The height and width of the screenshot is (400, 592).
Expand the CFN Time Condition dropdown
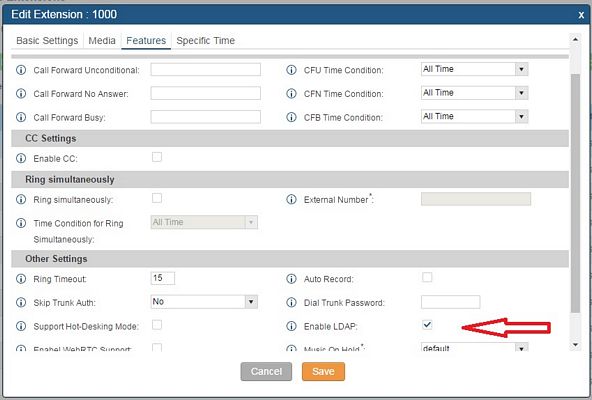pos(475,93)
